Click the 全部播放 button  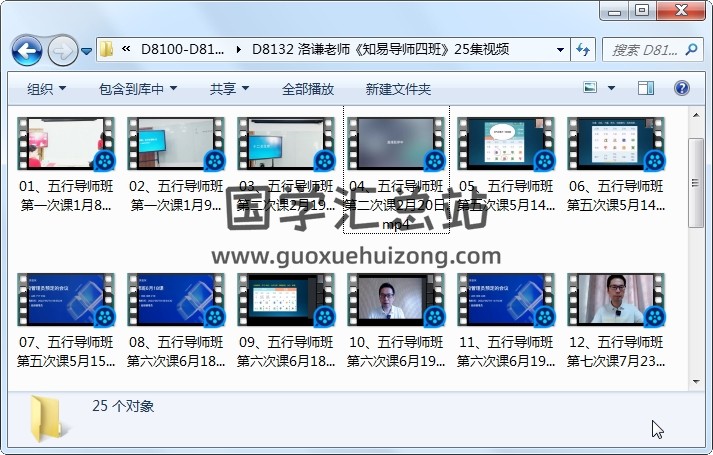(308, 89)
